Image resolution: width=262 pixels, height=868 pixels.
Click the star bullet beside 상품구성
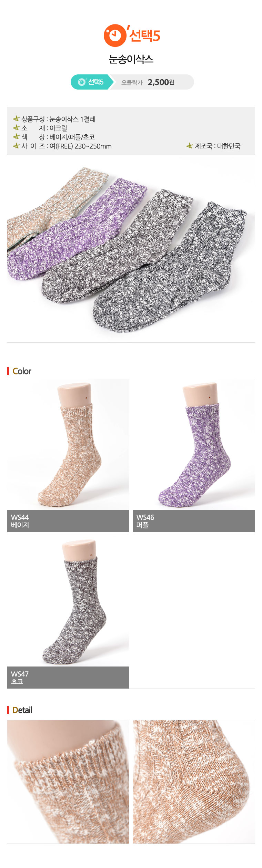click(16, 119)
